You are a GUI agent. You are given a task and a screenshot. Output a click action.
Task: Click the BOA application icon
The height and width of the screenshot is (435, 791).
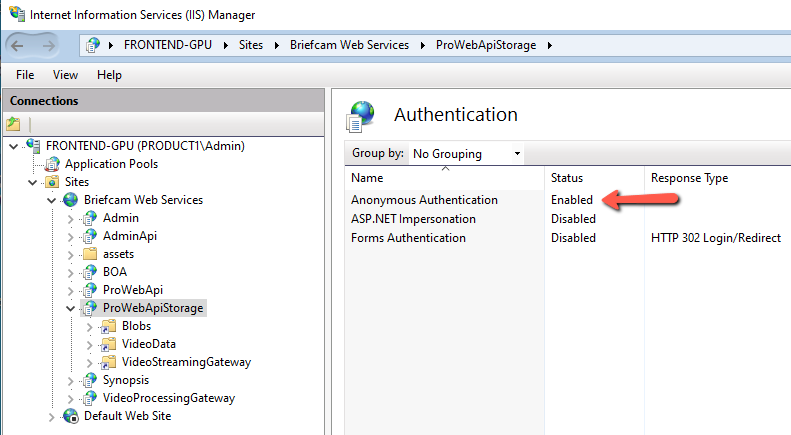[90, 272]
